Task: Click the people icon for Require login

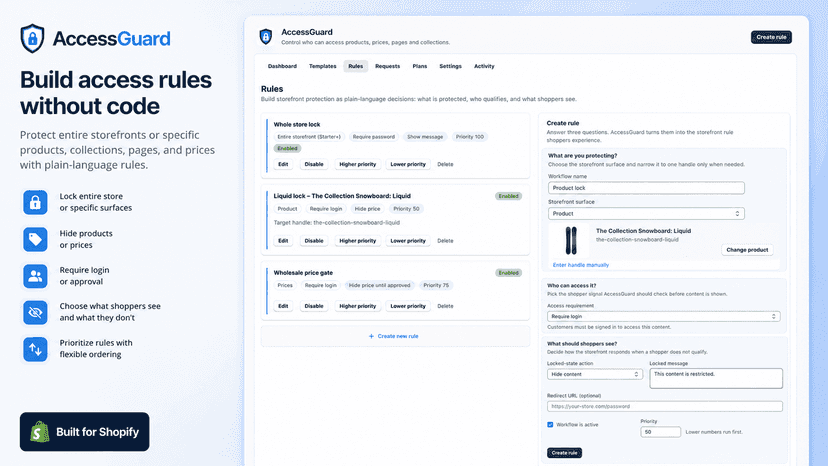Action: click(35, 276)
